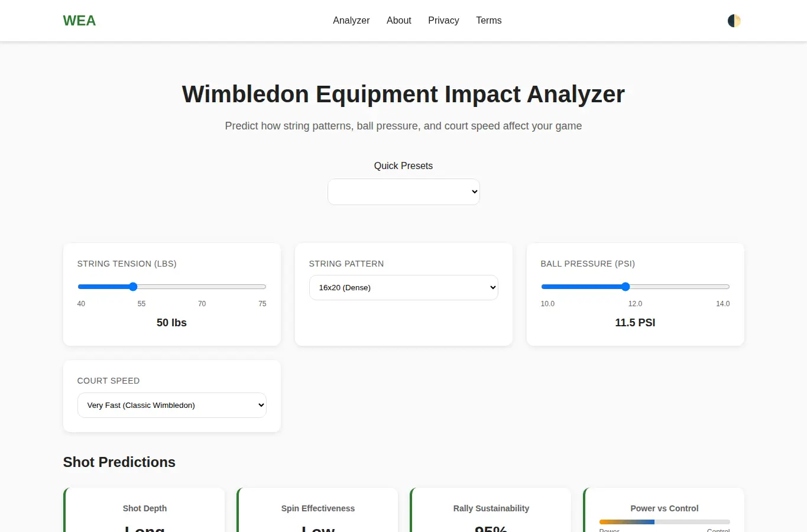The image size is (807, 532).
Task: Click the String Tension slider handle
Action: click(x=133, y=287)
